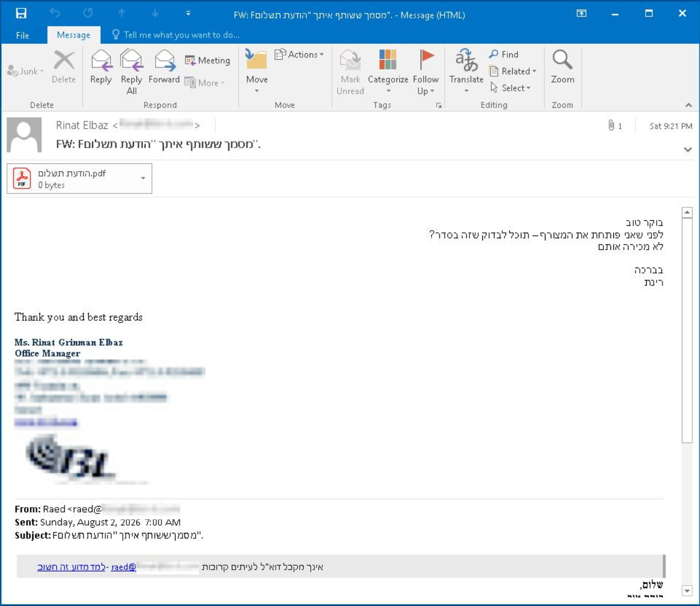Open the Select dropdown
The image size is (700, 606).
510,88
